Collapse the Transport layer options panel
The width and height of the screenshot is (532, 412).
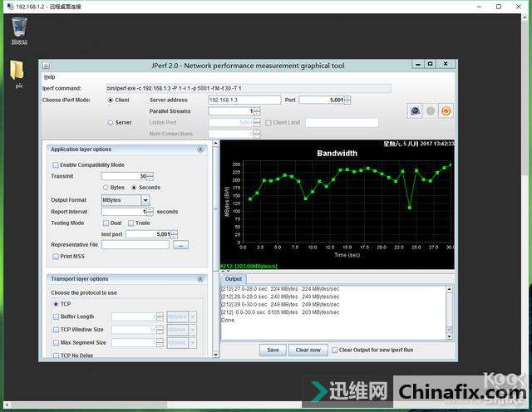200,279
